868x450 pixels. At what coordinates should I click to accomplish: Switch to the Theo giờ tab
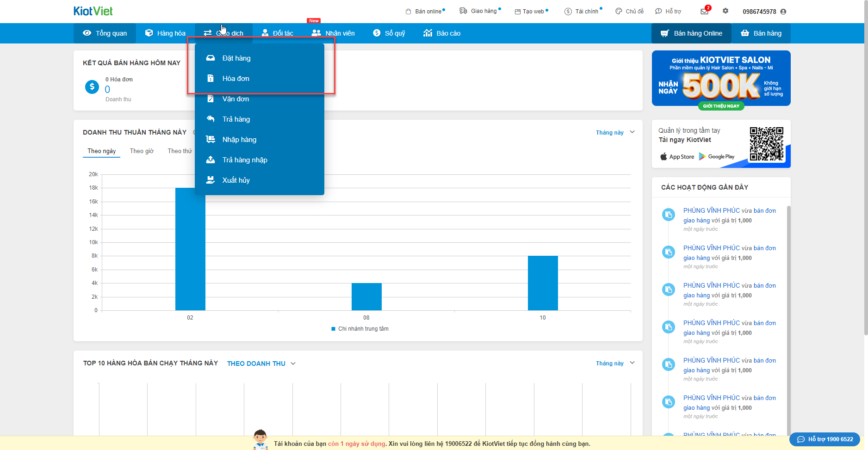coord(142,151)
